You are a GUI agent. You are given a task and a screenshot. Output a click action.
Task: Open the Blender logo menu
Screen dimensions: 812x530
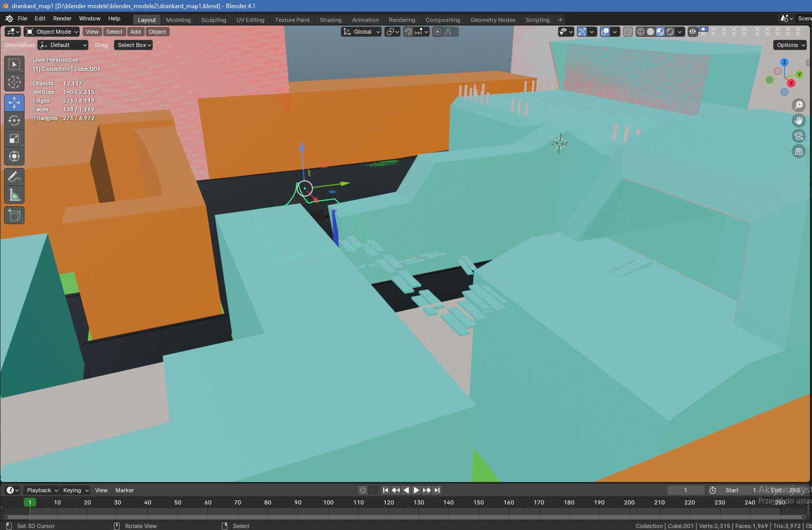(9, 18)
